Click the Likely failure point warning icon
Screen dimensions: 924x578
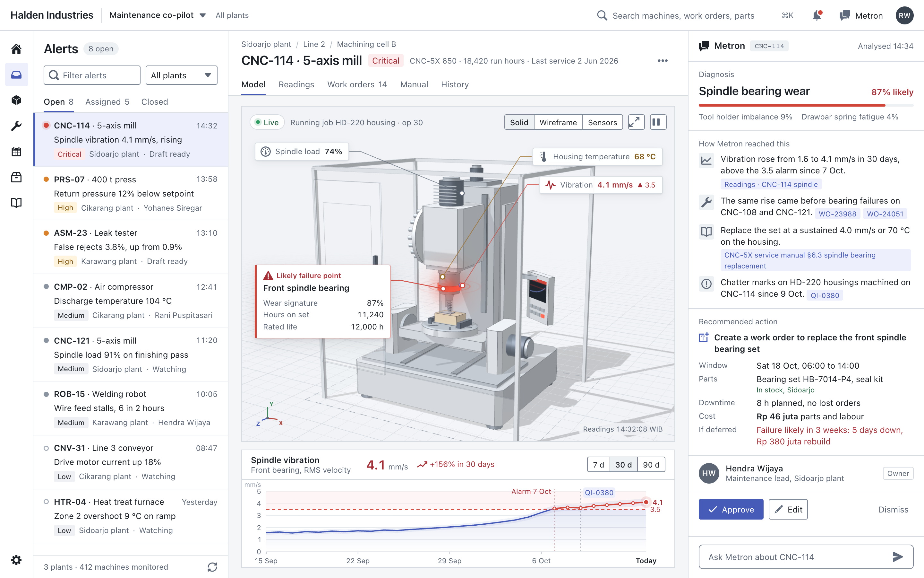[x=268, y=276]
